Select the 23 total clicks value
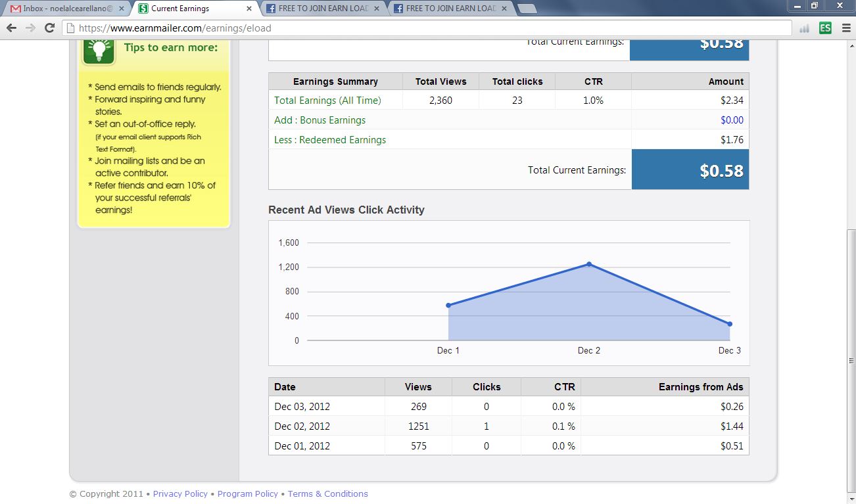Image resolution: width=856 pixels, height=504 pixels. pos(517,101)
